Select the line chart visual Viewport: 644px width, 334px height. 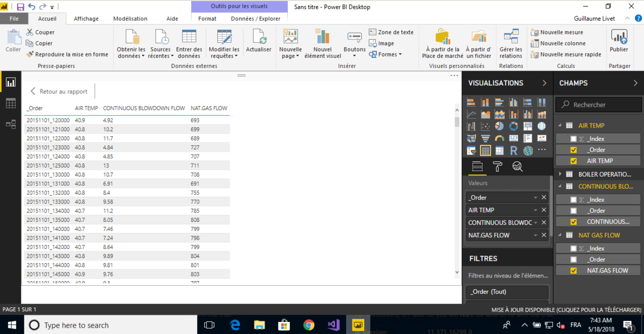471,114
